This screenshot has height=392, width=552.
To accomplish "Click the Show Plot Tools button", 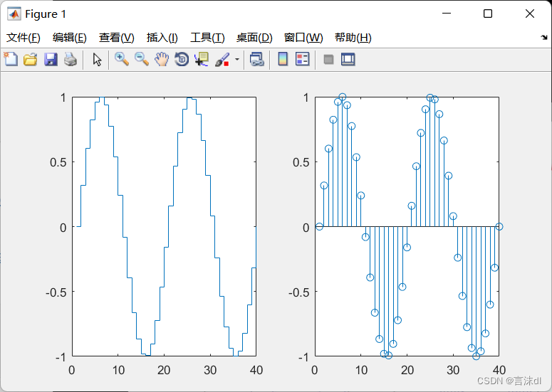I will [x=348, y=60].
